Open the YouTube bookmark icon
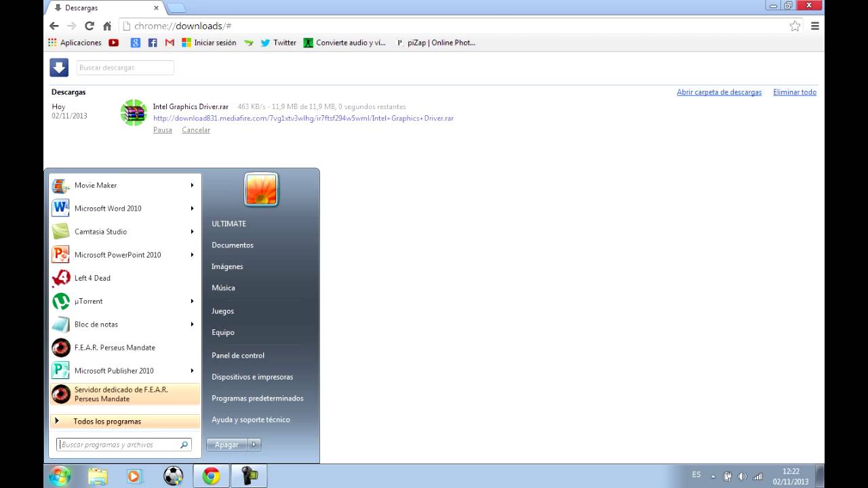Viewport: 868px width, 488px height. [x=113, y=43]
